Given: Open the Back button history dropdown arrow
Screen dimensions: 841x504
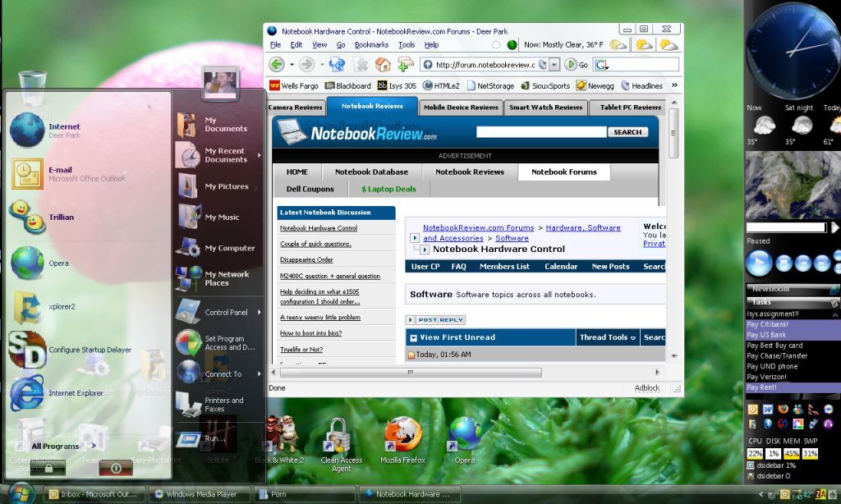Looking at the screenshot, I should point(292,65).
